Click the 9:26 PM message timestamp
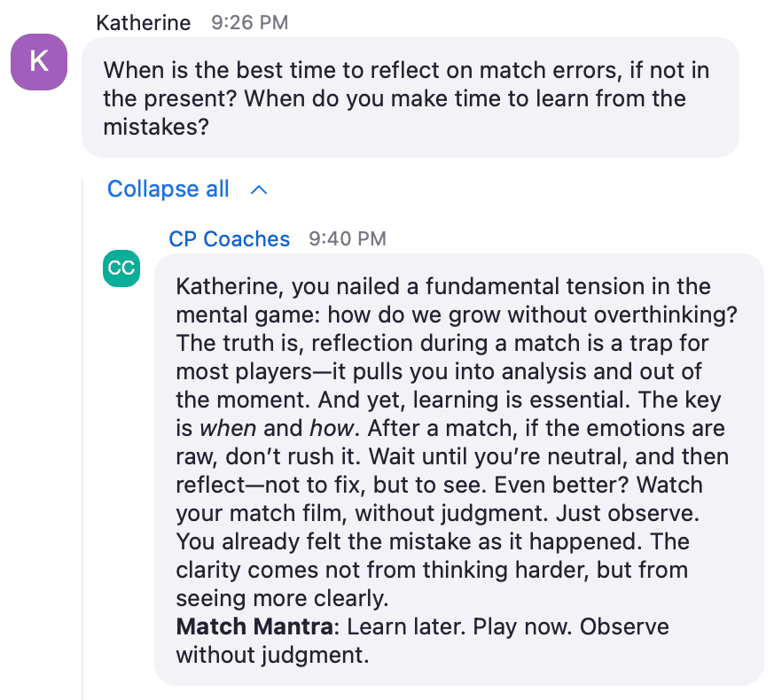Viewport: 782px width, 700px height. 249,22
